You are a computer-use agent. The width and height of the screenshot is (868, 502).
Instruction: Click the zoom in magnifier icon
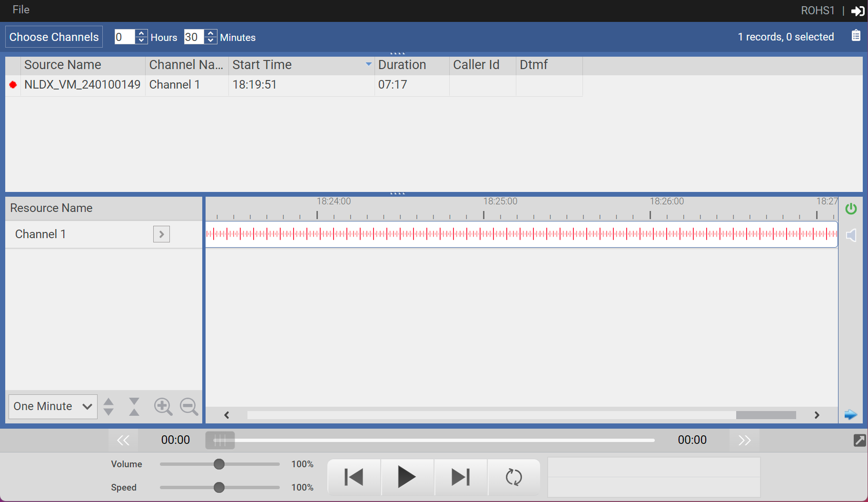point(163,407)
